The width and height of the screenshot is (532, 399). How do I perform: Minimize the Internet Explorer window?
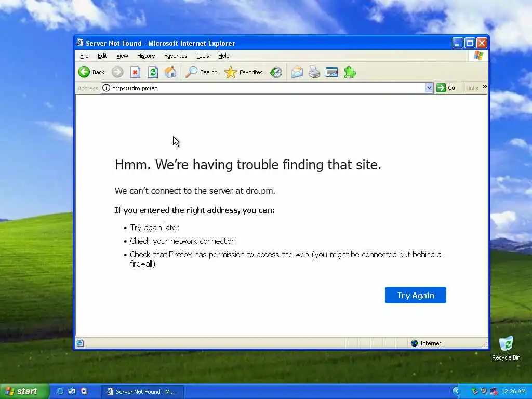[457, 43]
